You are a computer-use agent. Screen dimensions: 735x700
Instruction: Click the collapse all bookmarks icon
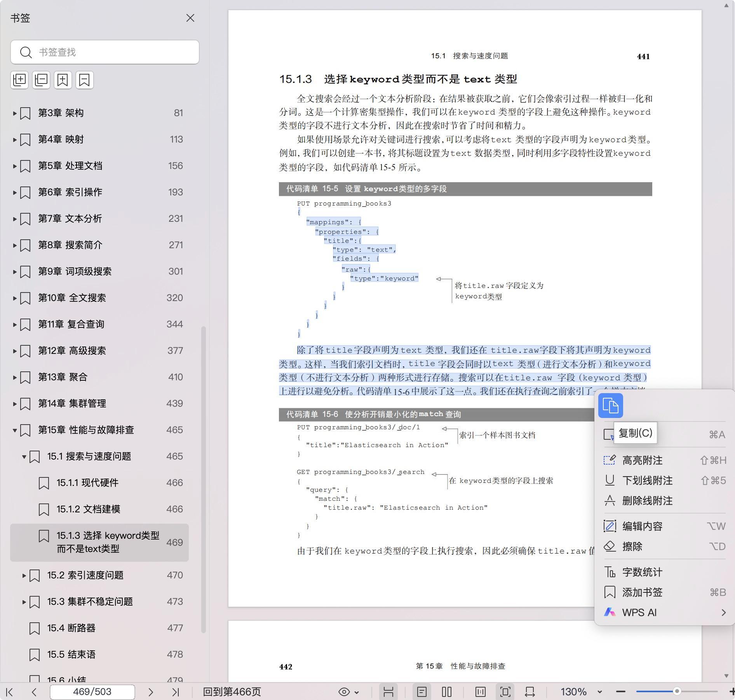tap(41, 80)
